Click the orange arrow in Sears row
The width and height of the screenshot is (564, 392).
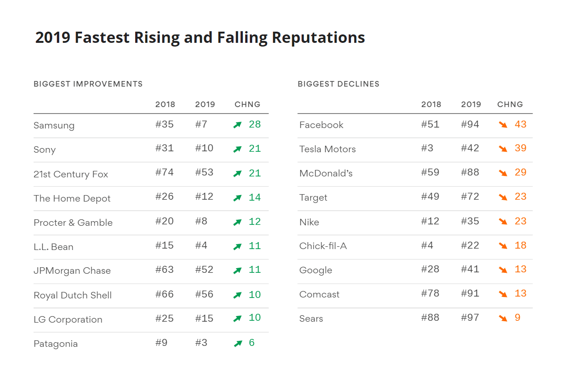(503, 318)
